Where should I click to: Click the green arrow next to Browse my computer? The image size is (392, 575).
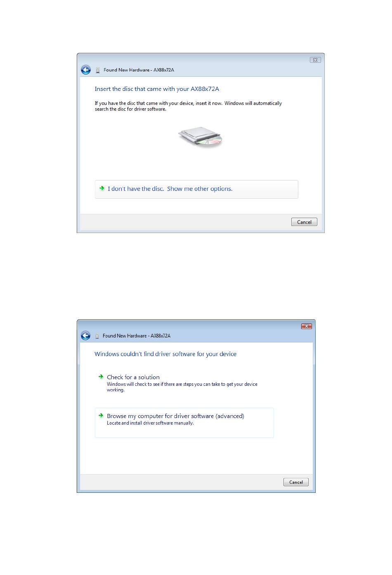click(x=101, y=416)
